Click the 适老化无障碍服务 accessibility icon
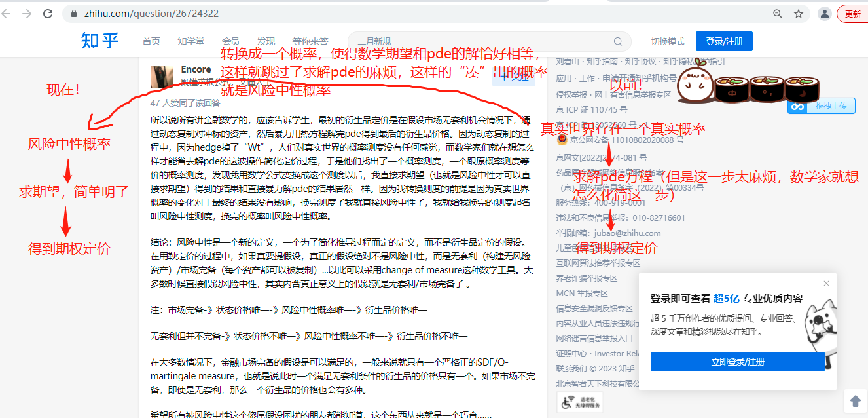Image resolution: width=868 pixels, height=418 pixels. [579, 402]
